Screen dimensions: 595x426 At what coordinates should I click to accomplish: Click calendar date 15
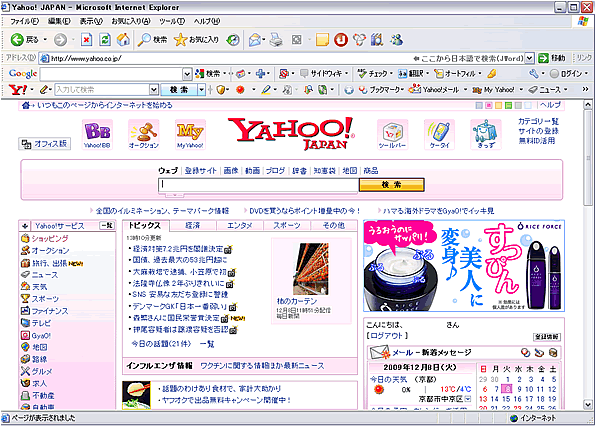[506, 399]
